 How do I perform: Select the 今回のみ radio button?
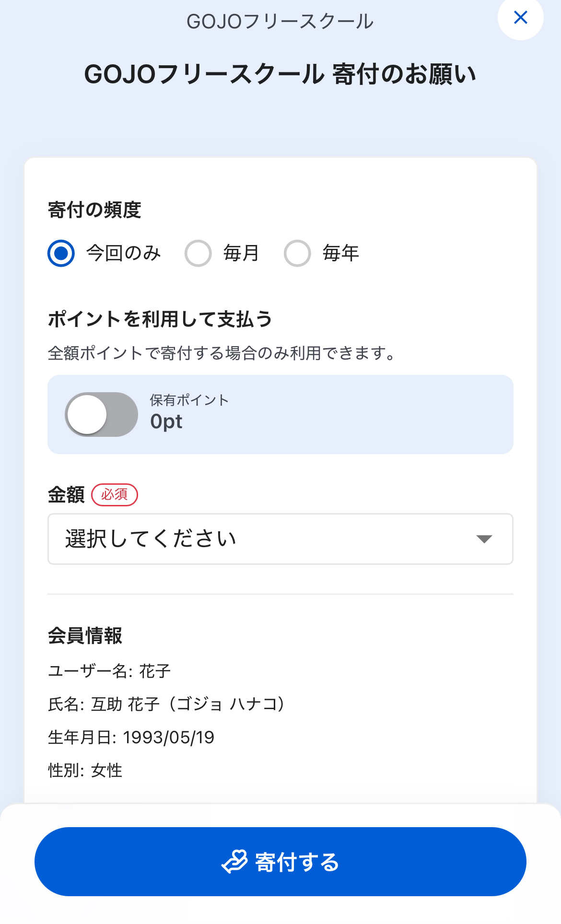(61, 253)
